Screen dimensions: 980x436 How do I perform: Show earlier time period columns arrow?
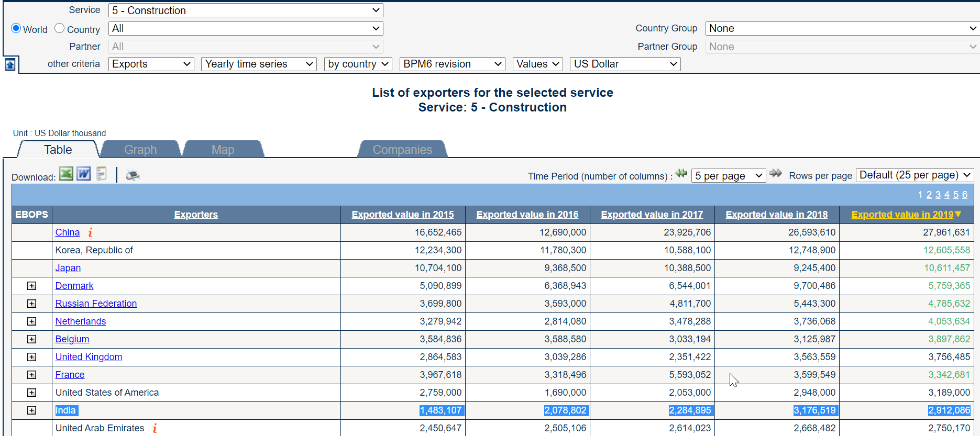[681, 173]
